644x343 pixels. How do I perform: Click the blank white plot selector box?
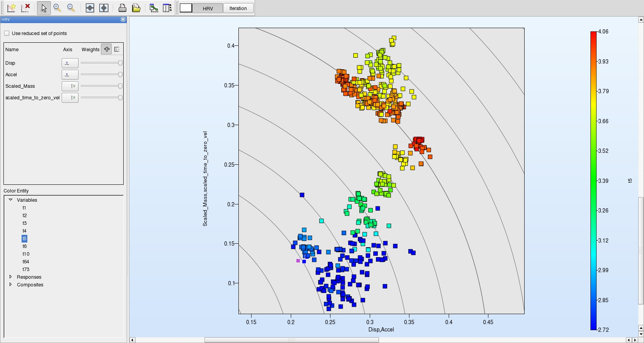pyautogui.click(x=186, y=8)
